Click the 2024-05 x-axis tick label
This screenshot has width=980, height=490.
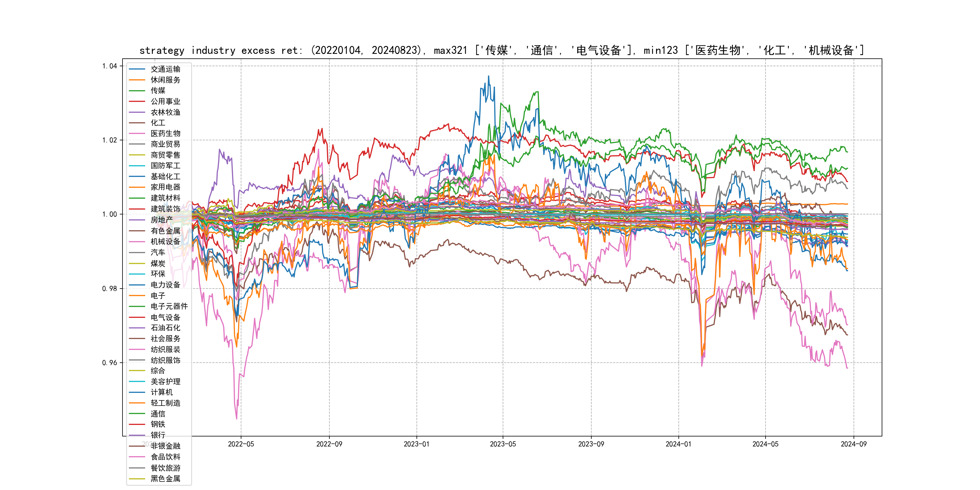[765, 444]
